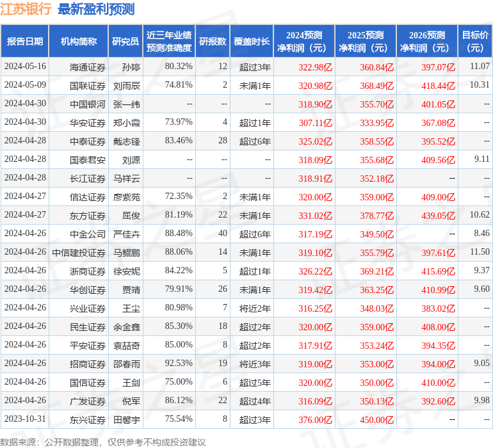Click researcher name 马鲲鹏
493x448 pixels.
pyautogui.click(x=127, y=252)
